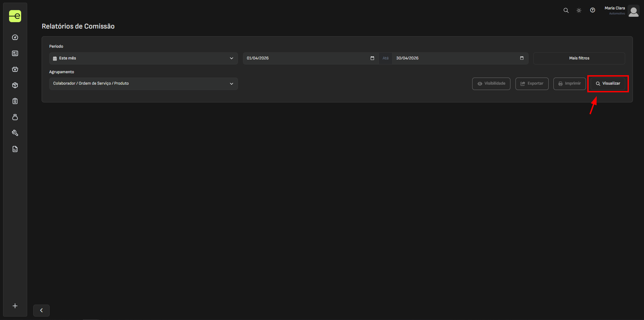This screenshot has width=644, height=320.
Task: Open the Agrupamento grouping dropdown
Action: click(x=143, y=84)
